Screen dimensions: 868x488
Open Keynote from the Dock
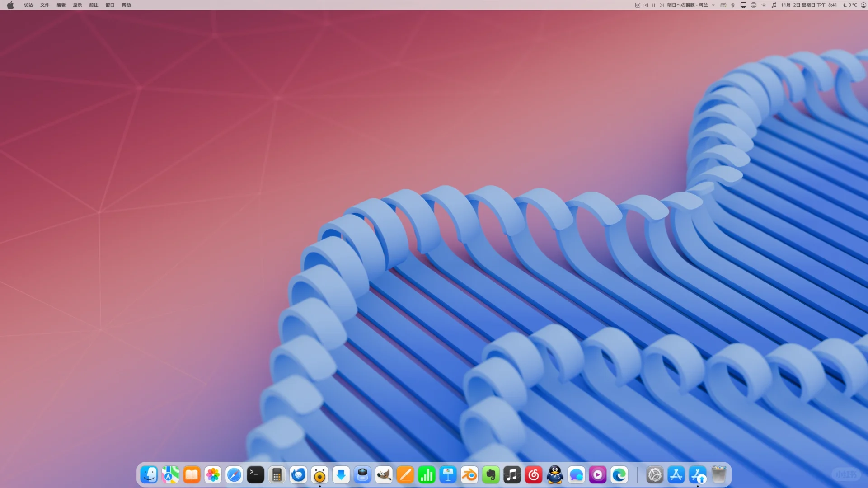tap(447, 475)
